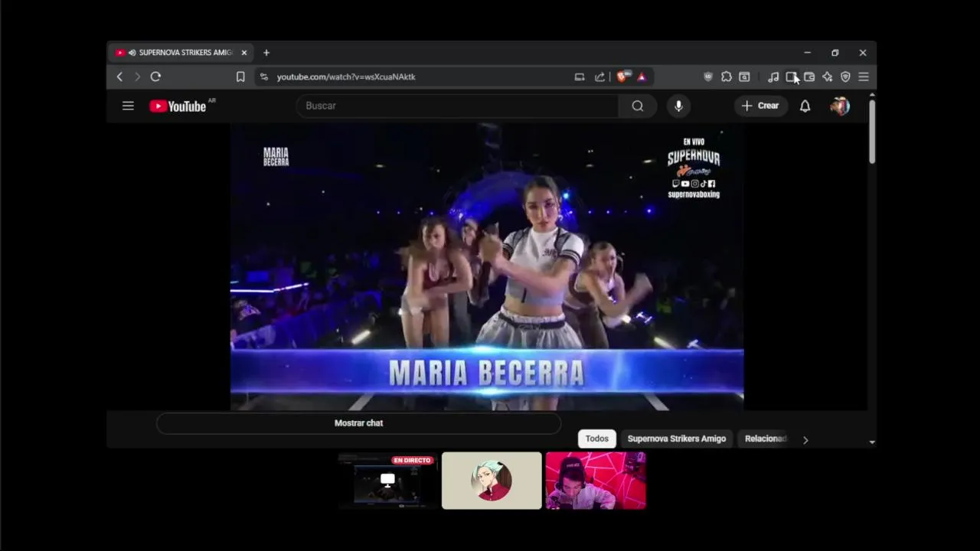Go back to the previous page
980x551 pixels.
point(119,77)
